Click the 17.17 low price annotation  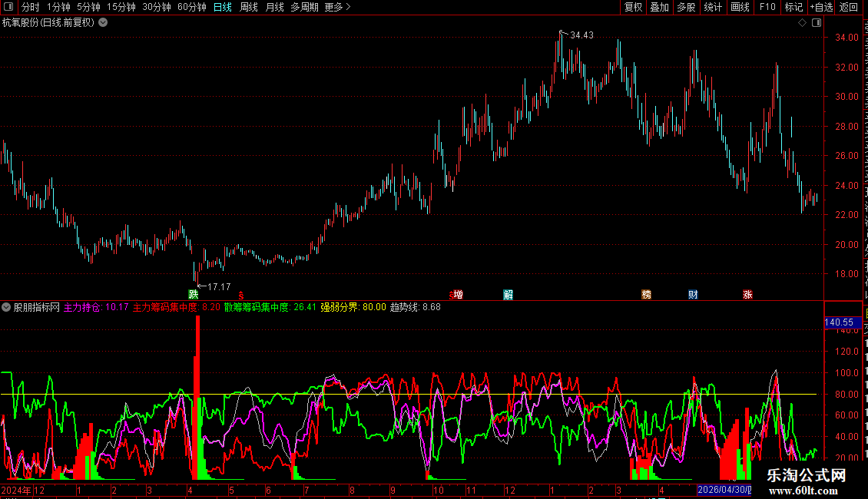pos(219,286)
